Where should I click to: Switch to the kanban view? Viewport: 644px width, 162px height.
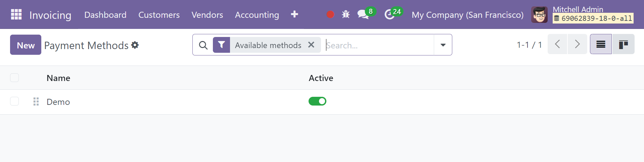tap(623, 44)
